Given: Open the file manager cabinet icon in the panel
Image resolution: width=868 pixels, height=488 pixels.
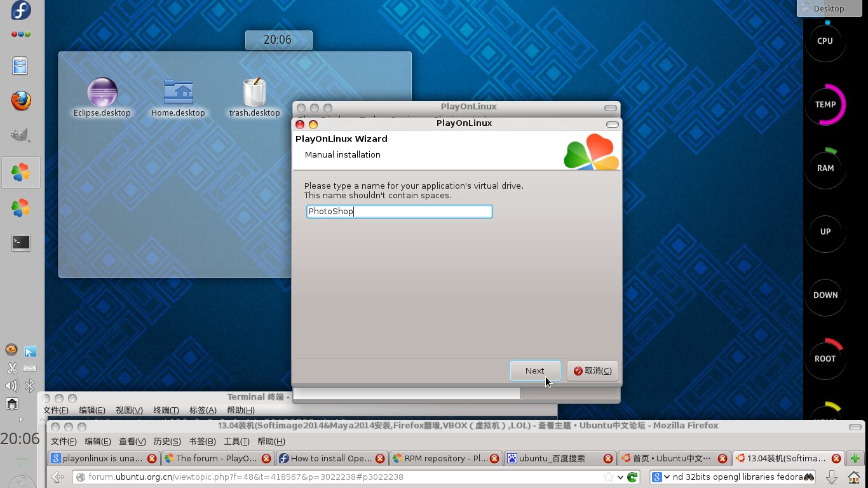Looking at the screenshot, I should pyautogui.click(x=21, y=66).
